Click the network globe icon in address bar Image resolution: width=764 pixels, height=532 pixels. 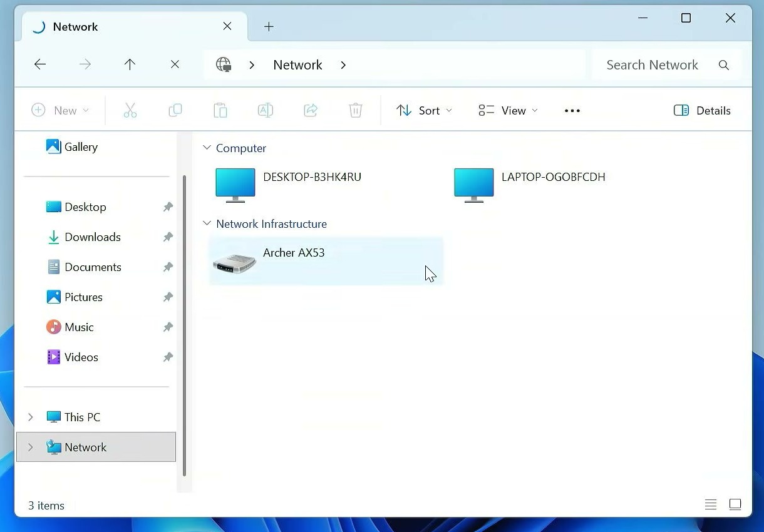(x=224, y=64)
